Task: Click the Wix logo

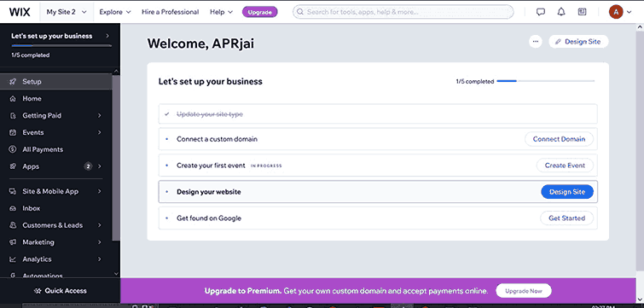Action: 20,12
